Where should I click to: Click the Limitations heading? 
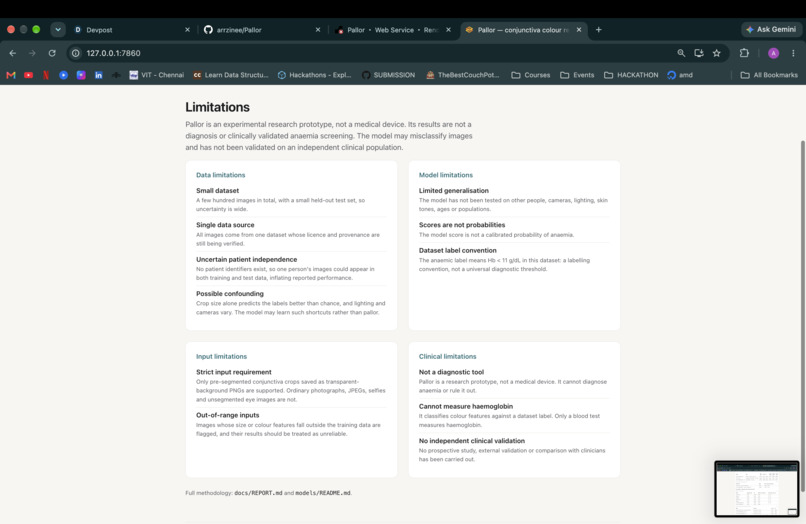pyautogui.click(x=217, y=107)
